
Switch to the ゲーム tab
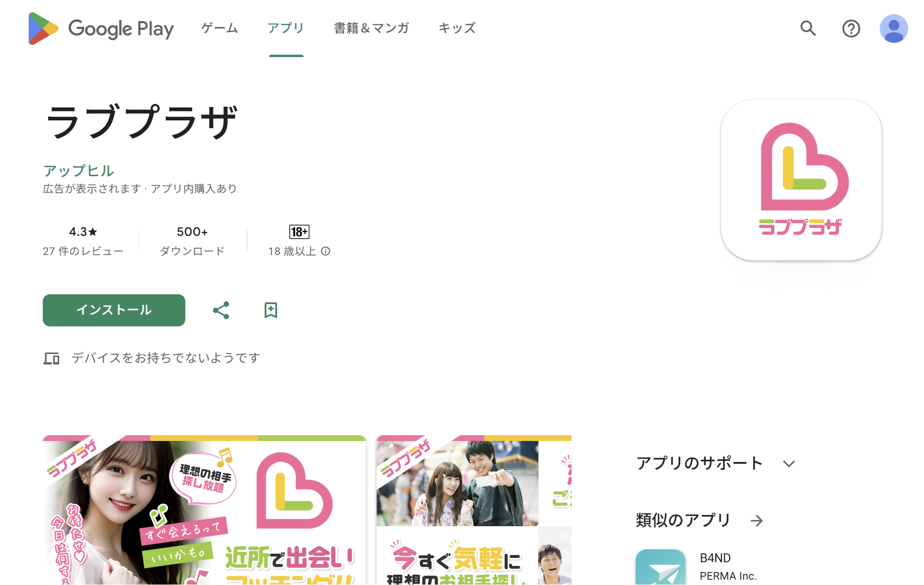click(x=220, y=28)
